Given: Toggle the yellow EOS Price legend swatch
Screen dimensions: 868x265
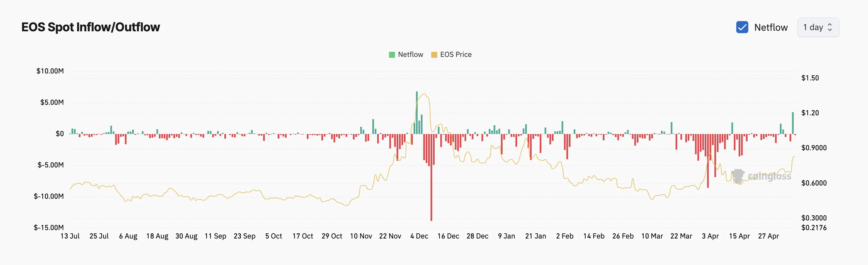Looking at the screenshot, I should pyautogui.click(x=434, y=55).
